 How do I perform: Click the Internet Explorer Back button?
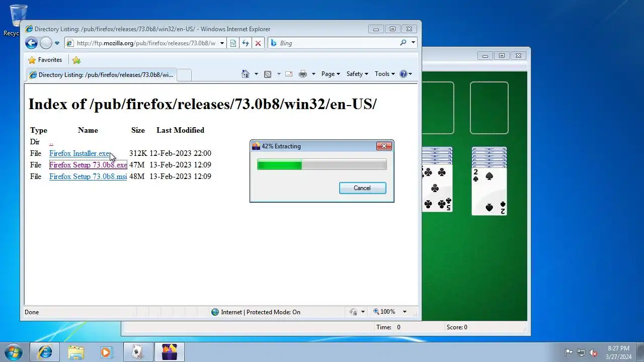31,43
